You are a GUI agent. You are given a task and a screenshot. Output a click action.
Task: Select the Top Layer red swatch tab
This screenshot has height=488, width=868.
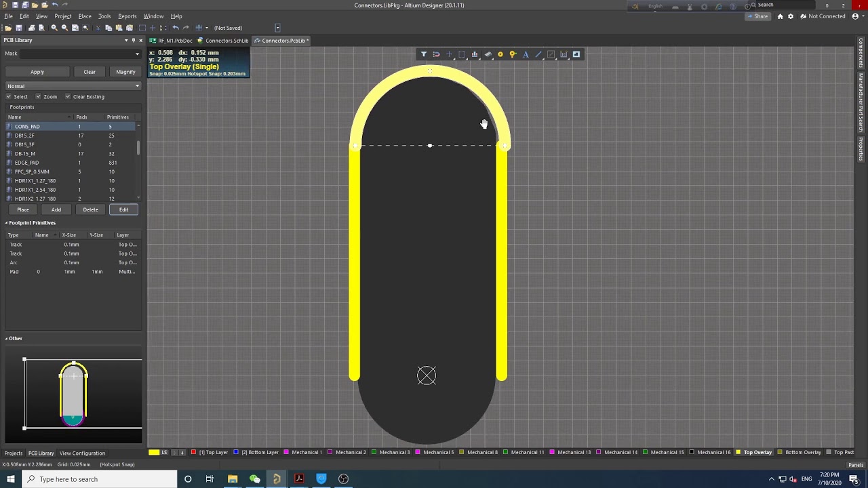(210, 452)
